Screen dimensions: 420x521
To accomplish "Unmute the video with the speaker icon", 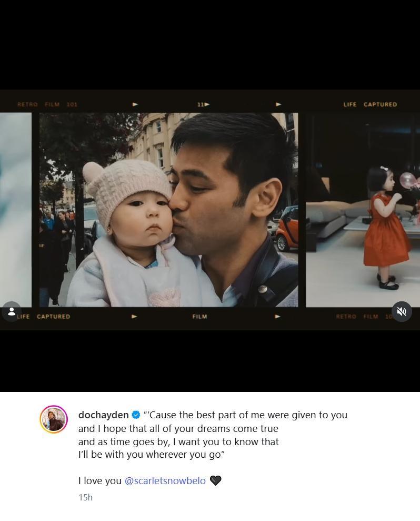I will point(402,311).
